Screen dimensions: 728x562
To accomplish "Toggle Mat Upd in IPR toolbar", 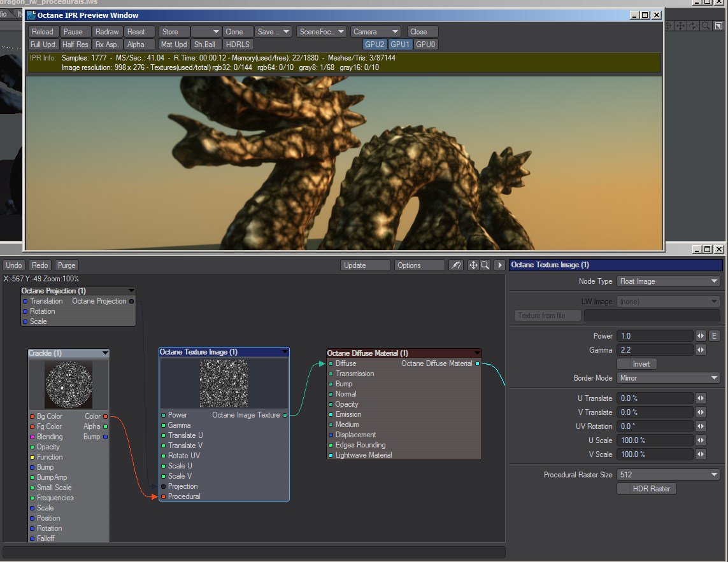I will [174, 45].
